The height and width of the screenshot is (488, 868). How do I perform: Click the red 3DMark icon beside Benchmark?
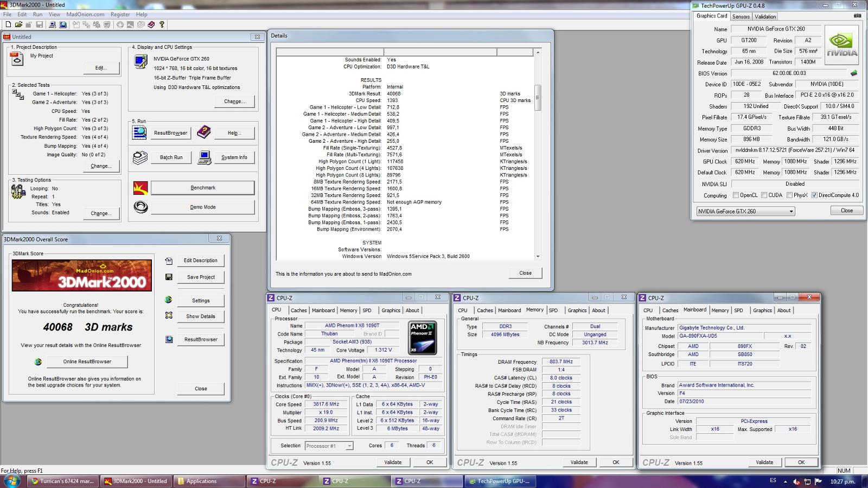(141, 188)
